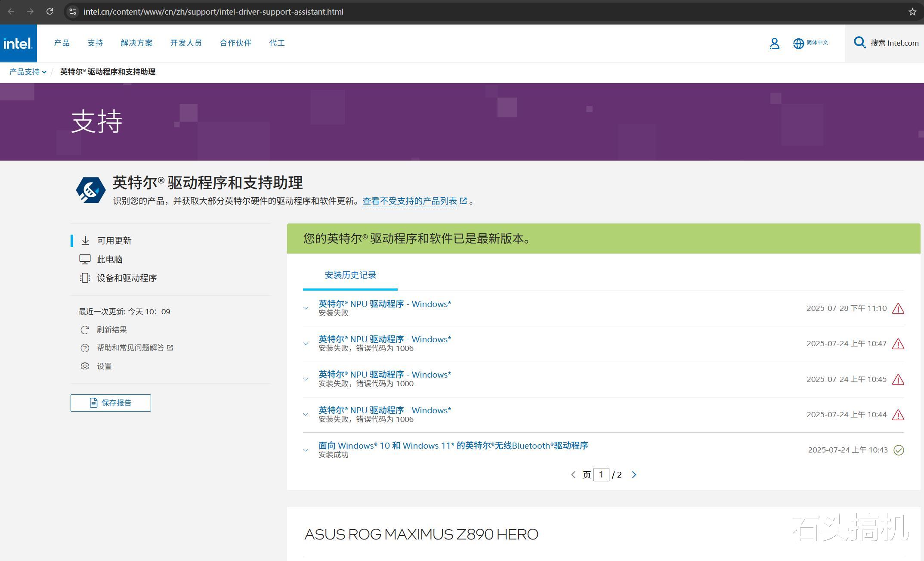
Task: Click the search magnifier icon
Action: [x=859, y=43]
